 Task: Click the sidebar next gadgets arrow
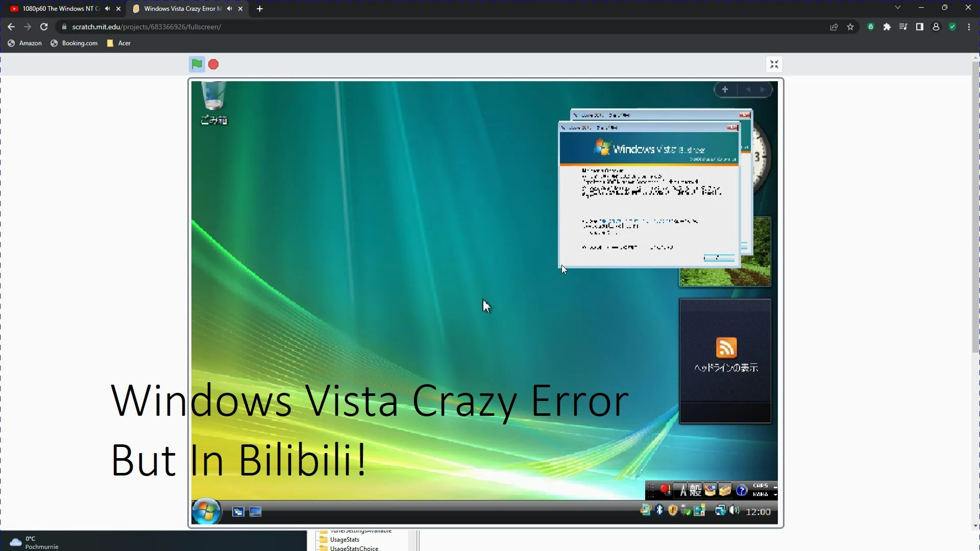(763, 90)
